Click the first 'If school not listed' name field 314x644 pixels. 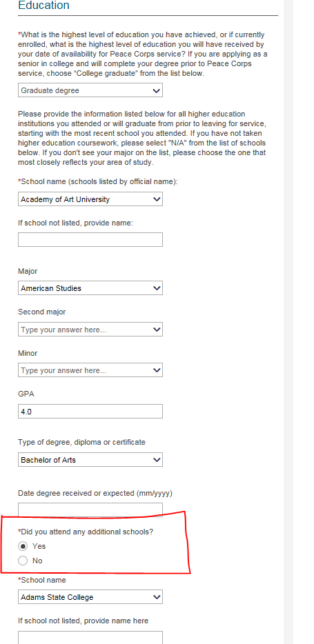point(90,239)
